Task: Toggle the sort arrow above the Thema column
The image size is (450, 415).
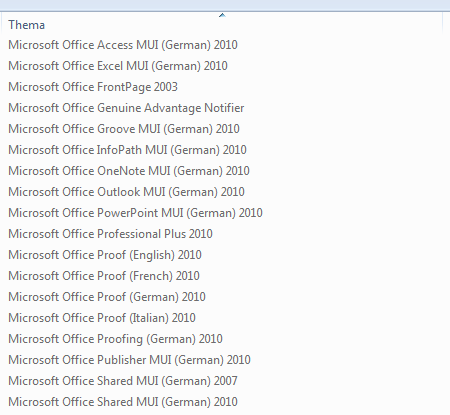Action: [222, 15]
